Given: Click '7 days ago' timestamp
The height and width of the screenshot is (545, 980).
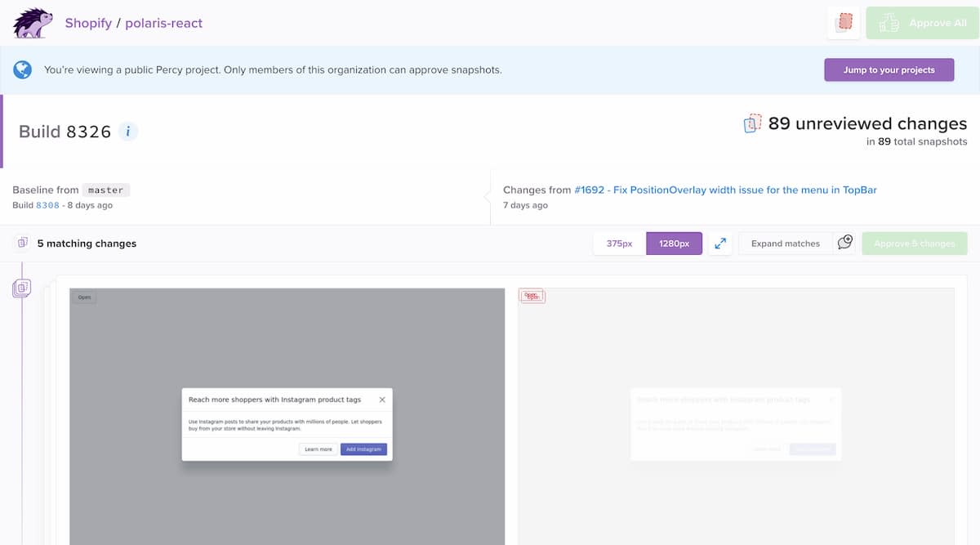Looking at the screenshot, I should pos(525,205).
